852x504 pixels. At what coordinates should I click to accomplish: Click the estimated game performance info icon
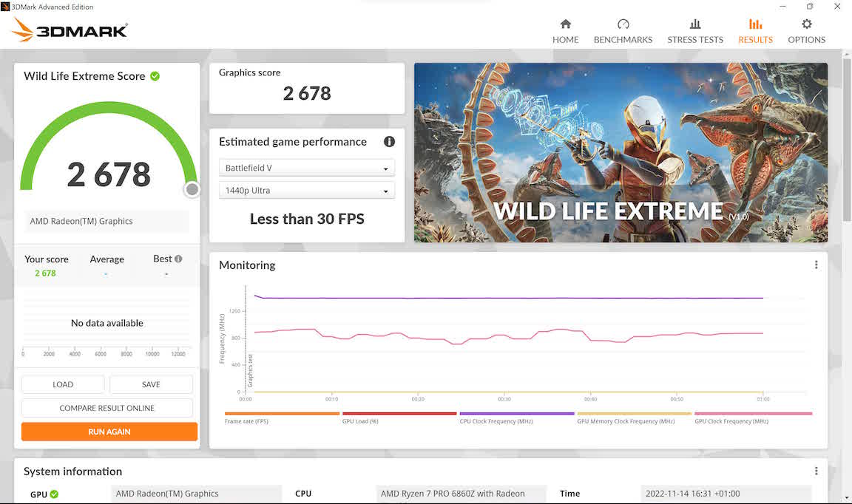point(389,142)
